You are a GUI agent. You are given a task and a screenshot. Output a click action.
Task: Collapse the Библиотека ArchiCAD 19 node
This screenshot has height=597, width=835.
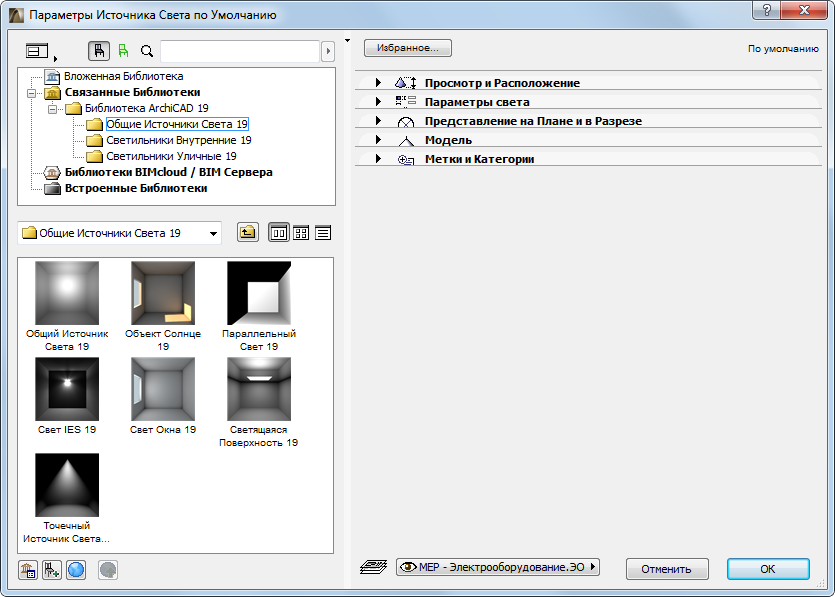coord(52,109)
